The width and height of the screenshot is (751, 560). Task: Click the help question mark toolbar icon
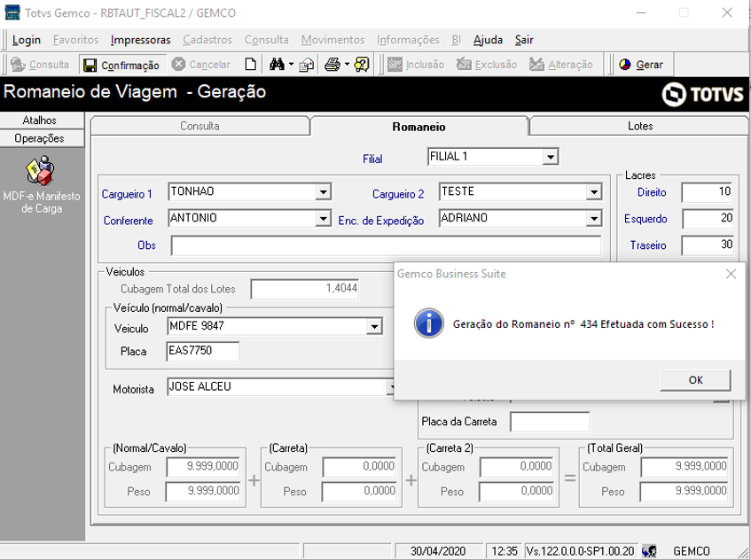click(362, 65)
